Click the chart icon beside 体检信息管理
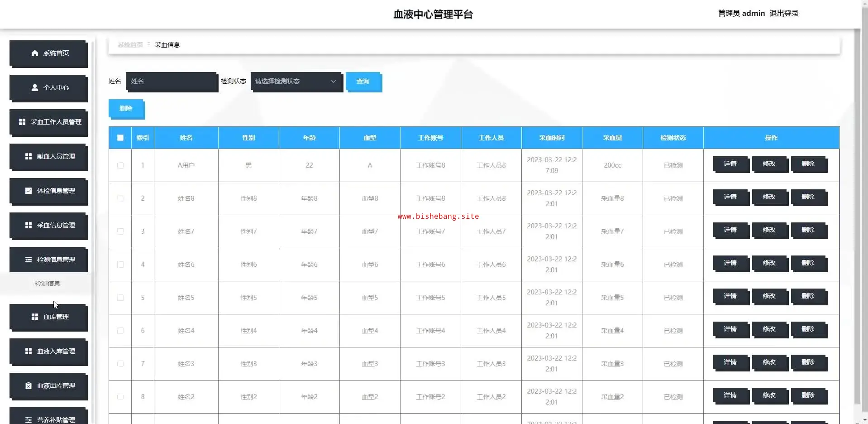Screen dimensions: 868x424 coord(29,191)
